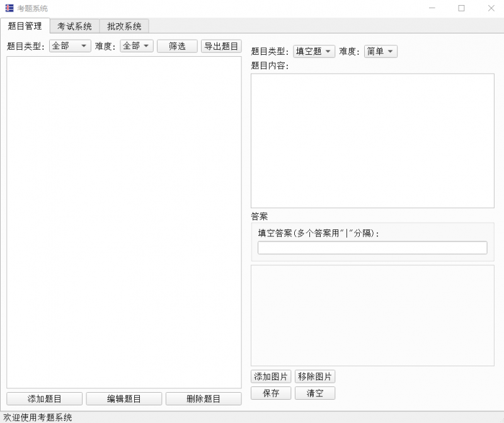Viewport: 504px width, 423px height.
Task: Click the fill-in answer input field
Action: pos(372,247)
